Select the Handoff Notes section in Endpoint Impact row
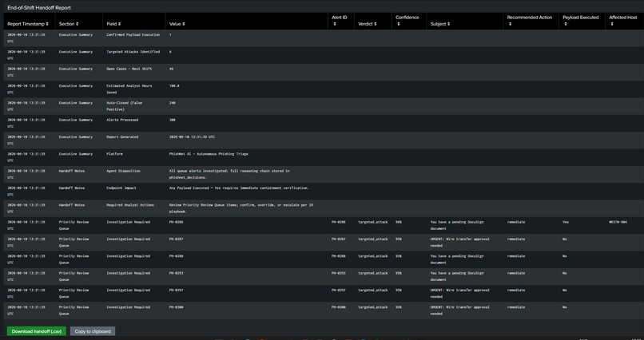644x340 pixels. coord(72,188)
